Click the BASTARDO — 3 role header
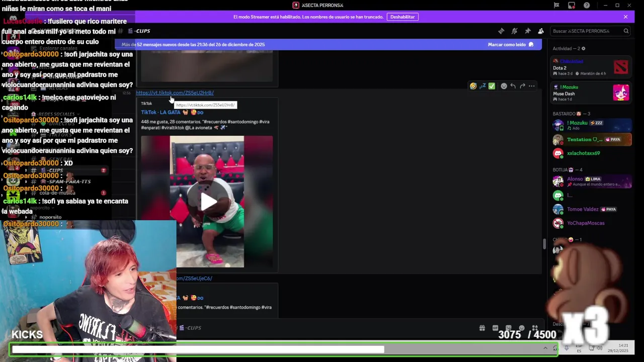This screenshot has height=362, width=644. [x=571, y=114]
